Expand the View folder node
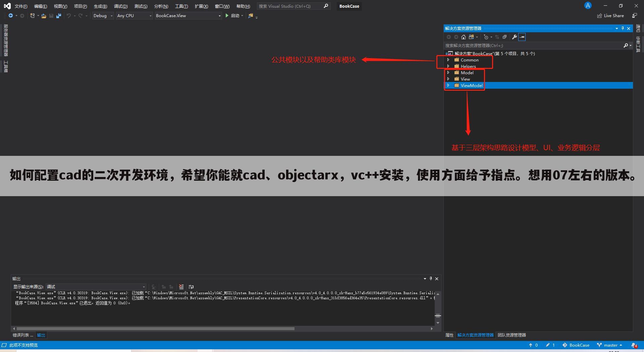 click(x=448, y=79)
